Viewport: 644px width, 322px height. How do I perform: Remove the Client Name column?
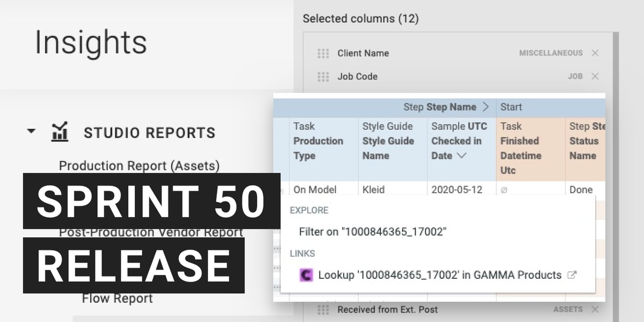(595, 53)
